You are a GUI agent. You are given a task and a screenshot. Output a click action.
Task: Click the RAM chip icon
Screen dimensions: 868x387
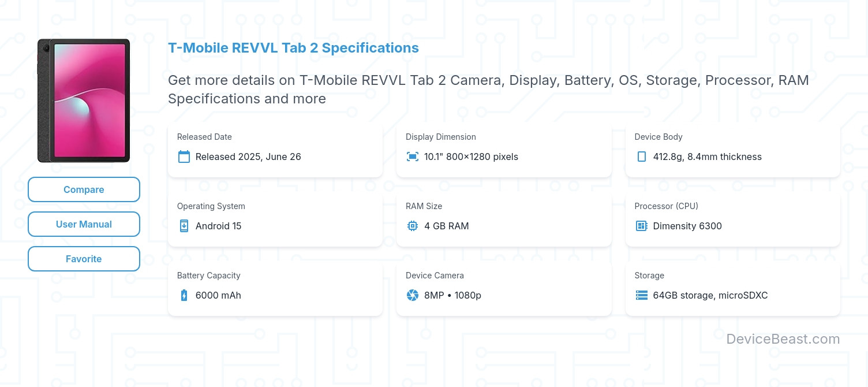click(413, 226)
